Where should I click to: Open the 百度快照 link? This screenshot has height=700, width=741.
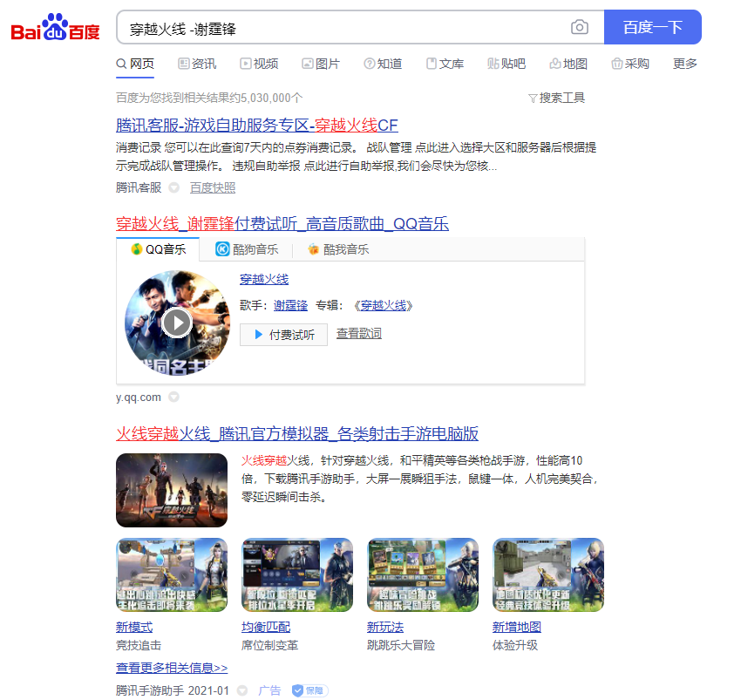[x=213, y=188]
